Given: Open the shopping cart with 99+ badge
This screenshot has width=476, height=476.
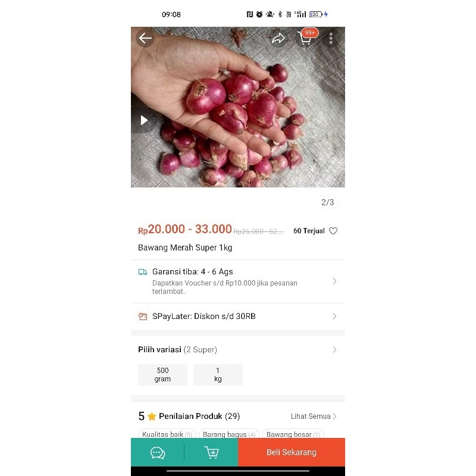Looking at the screenshot, I should 306,39.
